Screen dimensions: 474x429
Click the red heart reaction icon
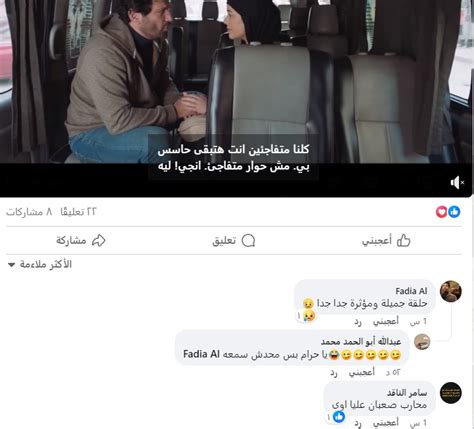click(442, 212)
